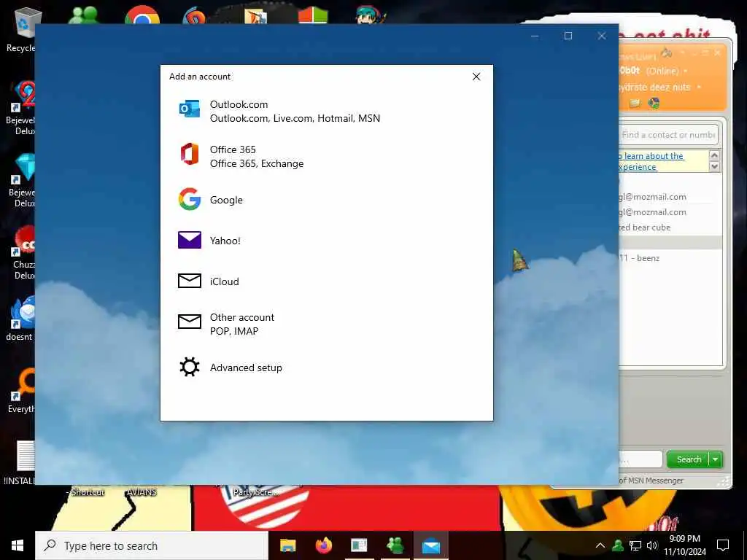This screenshot has width=747, height=560.
Task: Open Advanced setup gear icon
Action: 190,367
